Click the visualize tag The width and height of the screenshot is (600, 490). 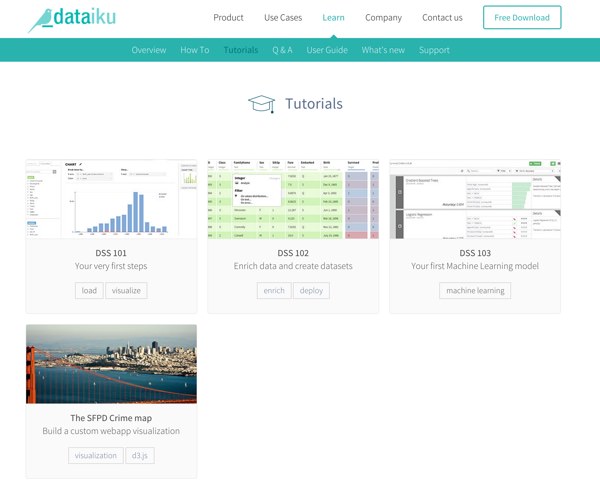[x=126, y=290]
